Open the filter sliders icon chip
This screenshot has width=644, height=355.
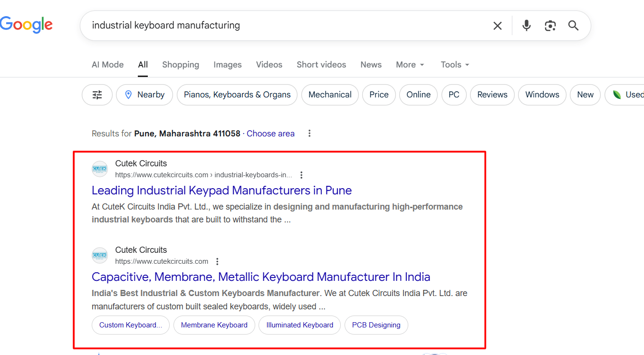97,95
